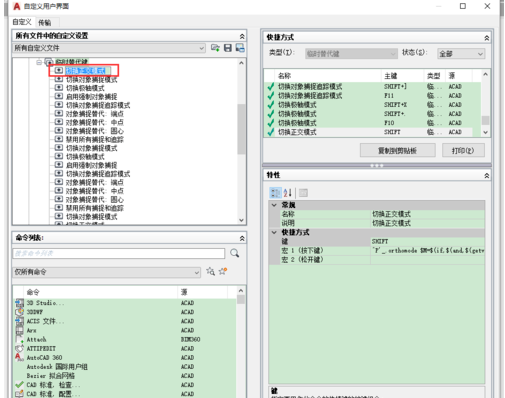Screen dimensions: 505x398
Task: Select the categorized view icon in 特性
Action: pos(275,193)
